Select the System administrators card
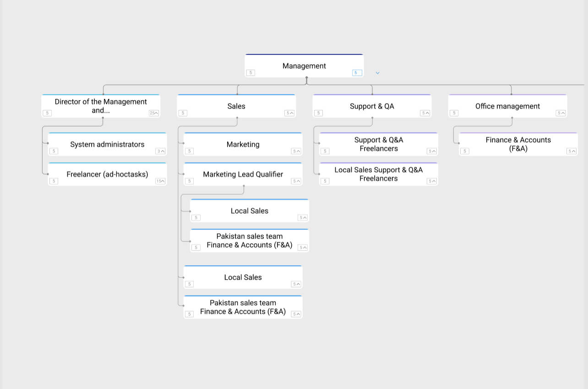Viewport: 588px width, 389px height. (x=107, y=144)
